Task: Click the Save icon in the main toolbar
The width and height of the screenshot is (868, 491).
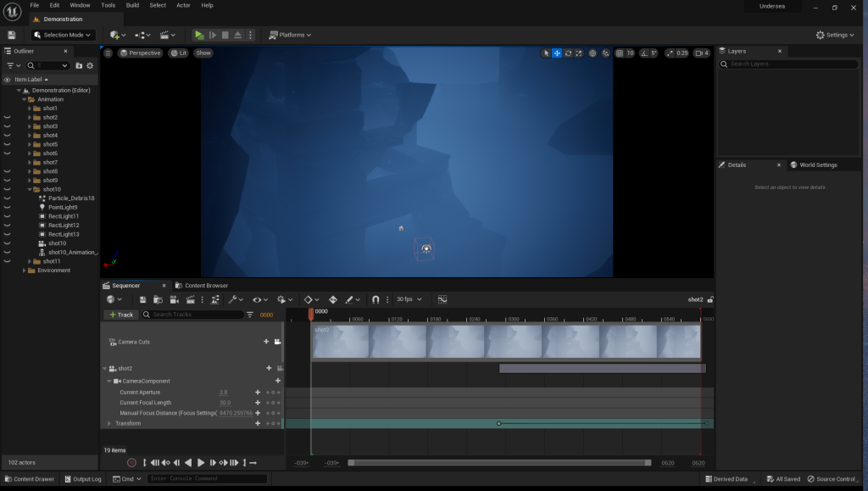Action: 11,35
